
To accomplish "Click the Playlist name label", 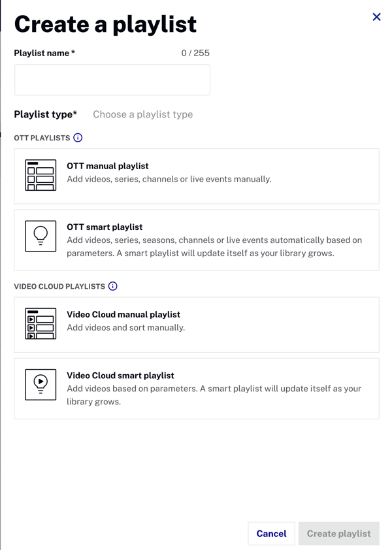I will (x=44, y=53).
